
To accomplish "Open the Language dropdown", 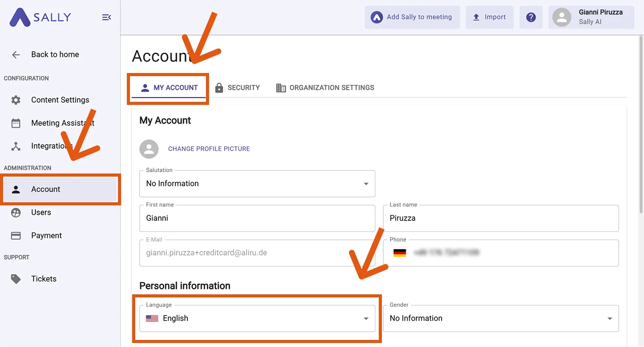I will point(257,318).
